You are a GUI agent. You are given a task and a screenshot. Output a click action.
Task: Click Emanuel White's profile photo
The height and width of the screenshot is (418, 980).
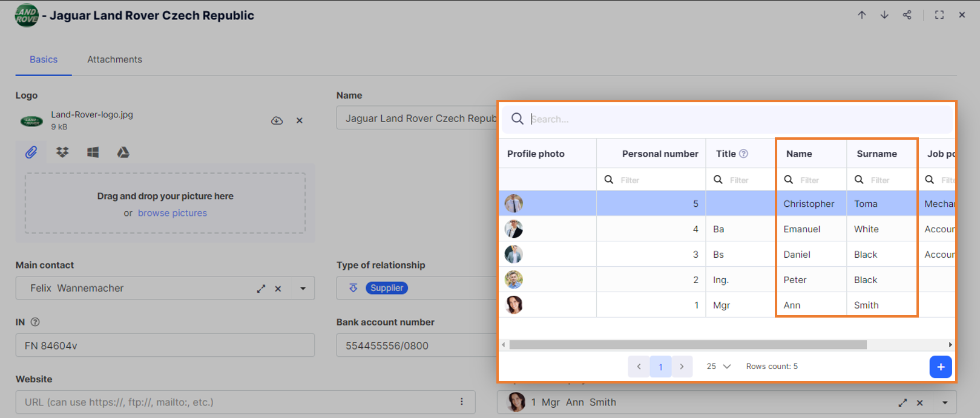pos(514,229)
